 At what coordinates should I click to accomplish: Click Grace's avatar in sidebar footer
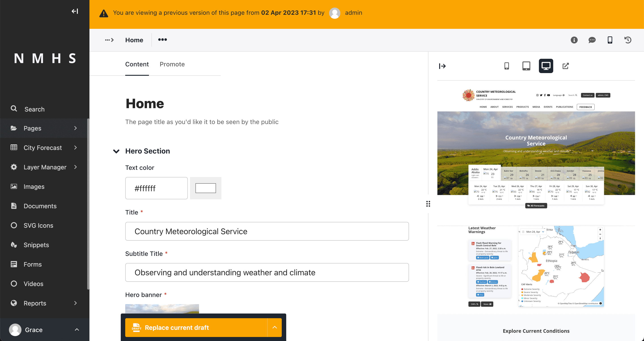[x=15, y=330]
